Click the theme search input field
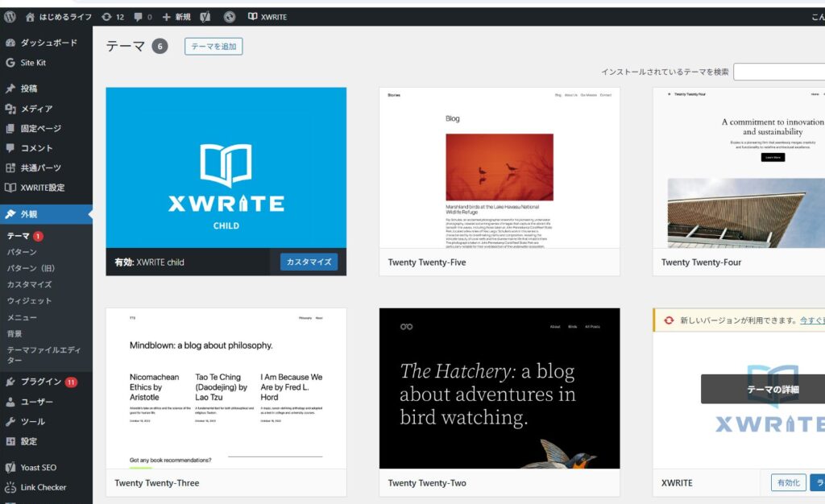The image size is (825, 504). (778, 72)
